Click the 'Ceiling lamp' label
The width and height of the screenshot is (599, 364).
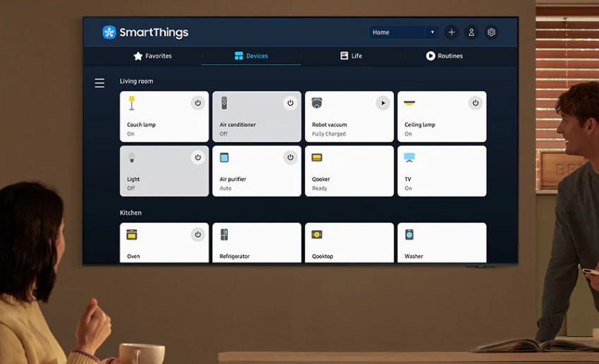point(420,125)
